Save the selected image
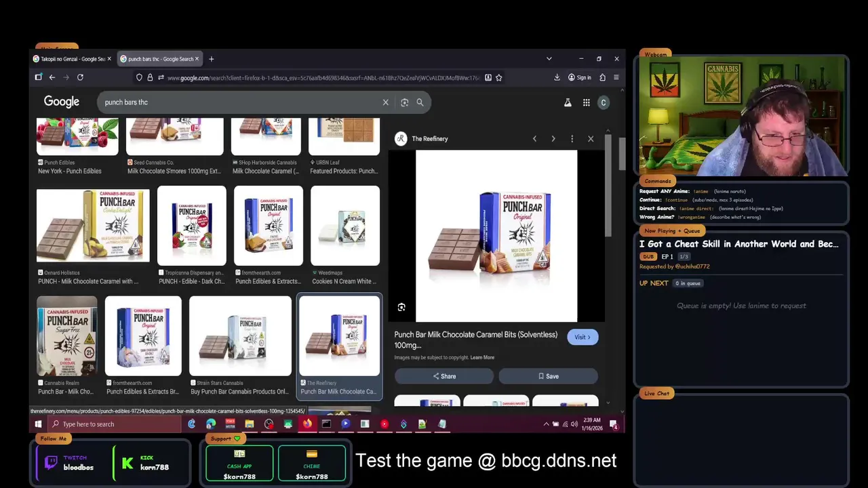 [x=548, y=376]
